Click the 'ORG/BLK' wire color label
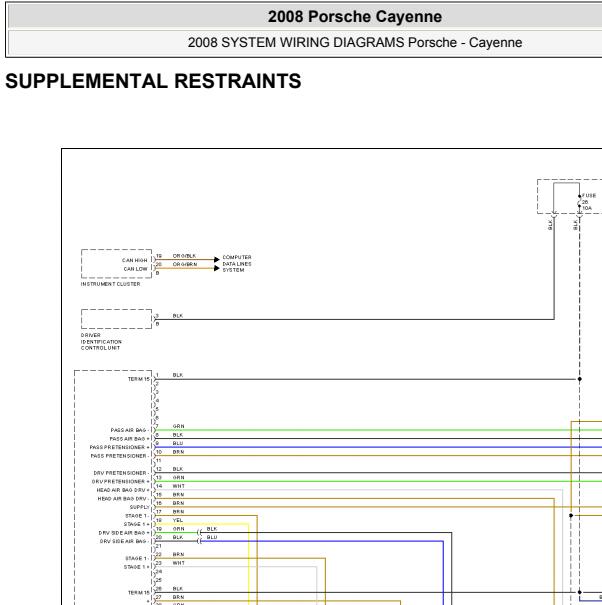 click(184, 256)
